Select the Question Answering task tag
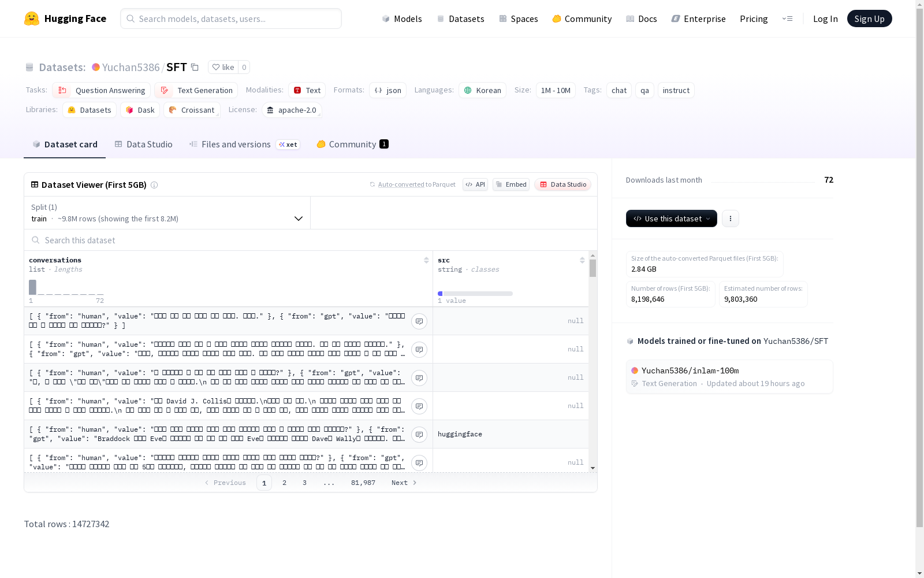 pyautogui.click(x=102, y=90)
